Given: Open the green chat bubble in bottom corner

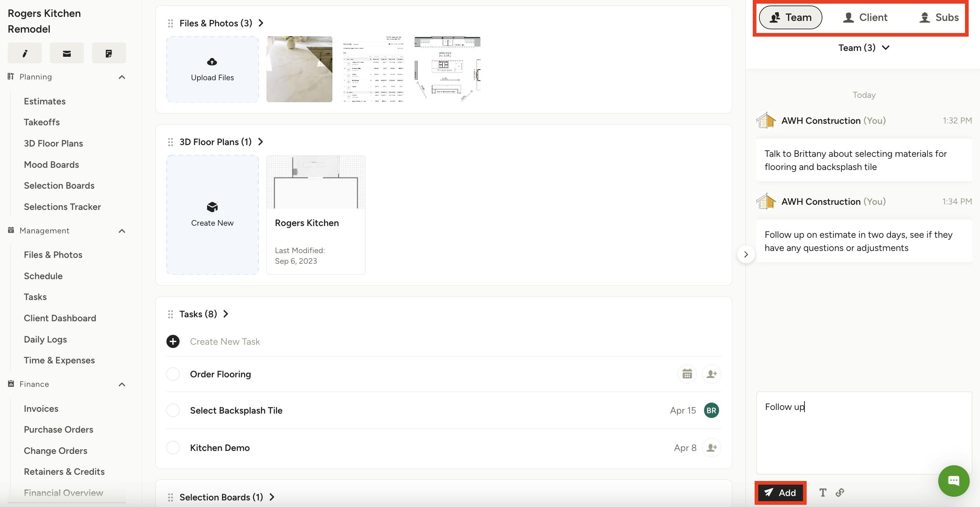Looking at the screenshot, I should [954, 480].
